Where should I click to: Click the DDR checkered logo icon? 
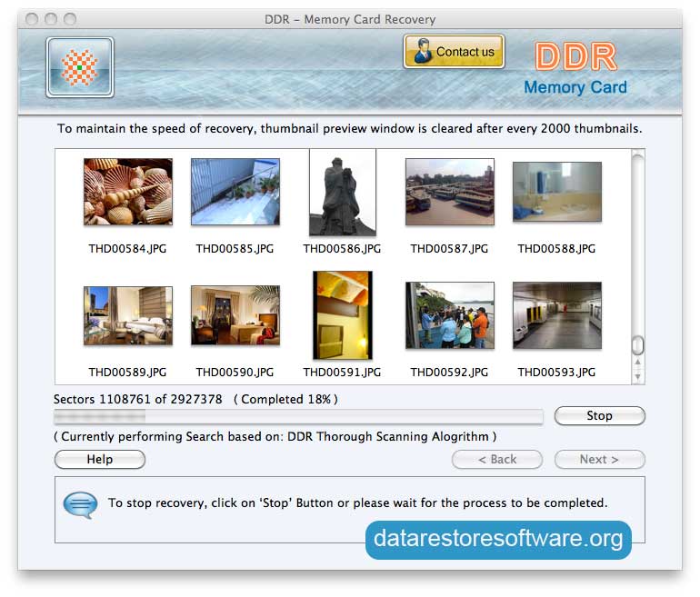[80, 67]
